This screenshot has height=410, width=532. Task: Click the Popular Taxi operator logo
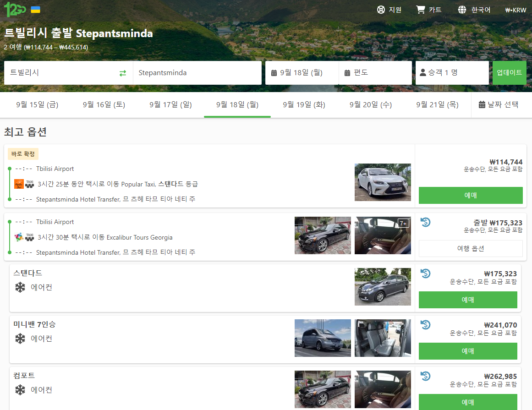(19, 184)
